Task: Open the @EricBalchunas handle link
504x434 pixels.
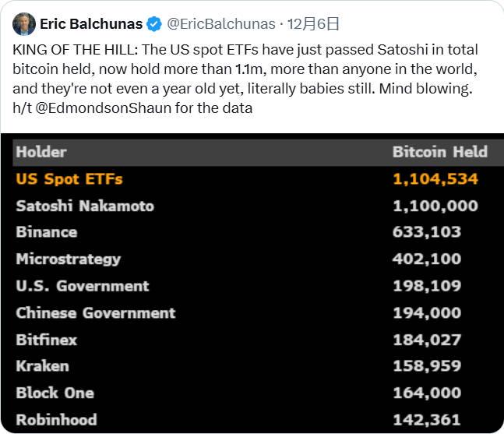Action: 220,24
